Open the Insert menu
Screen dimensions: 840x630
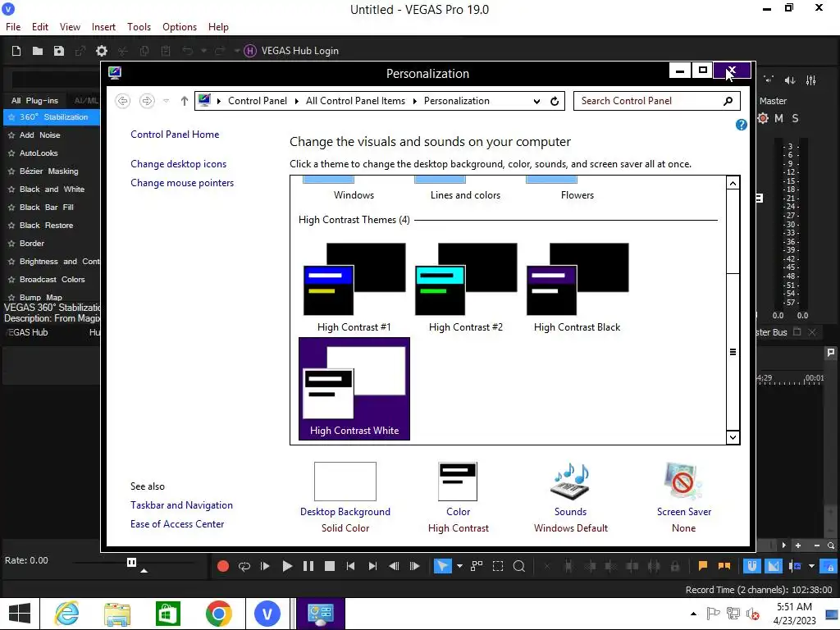(x=103, y=27)
